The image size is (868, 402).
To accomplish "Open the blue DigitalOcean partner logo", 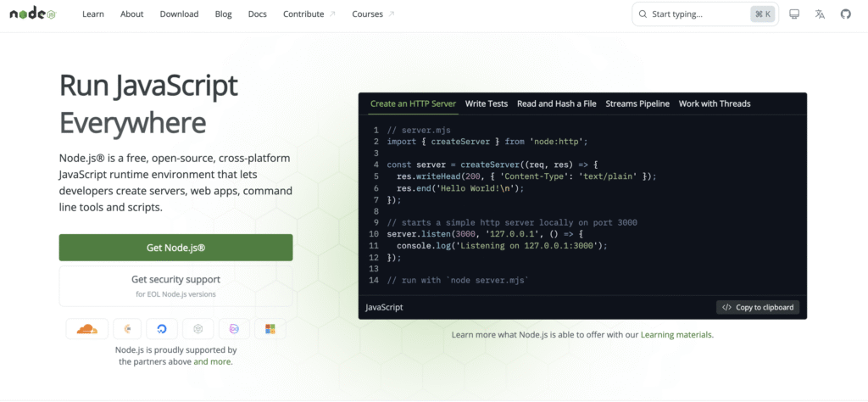I will tap(162, 329).
